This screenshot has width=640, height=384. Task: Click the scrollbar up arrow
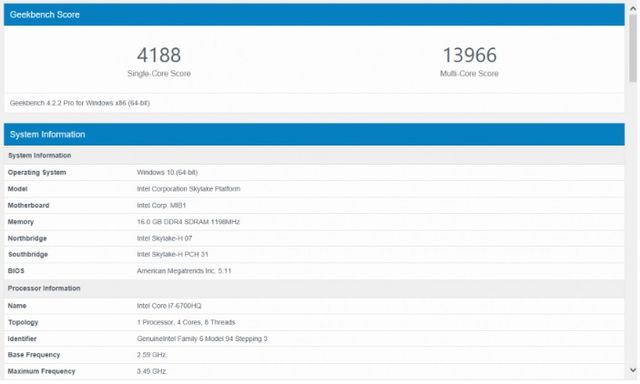633,8
